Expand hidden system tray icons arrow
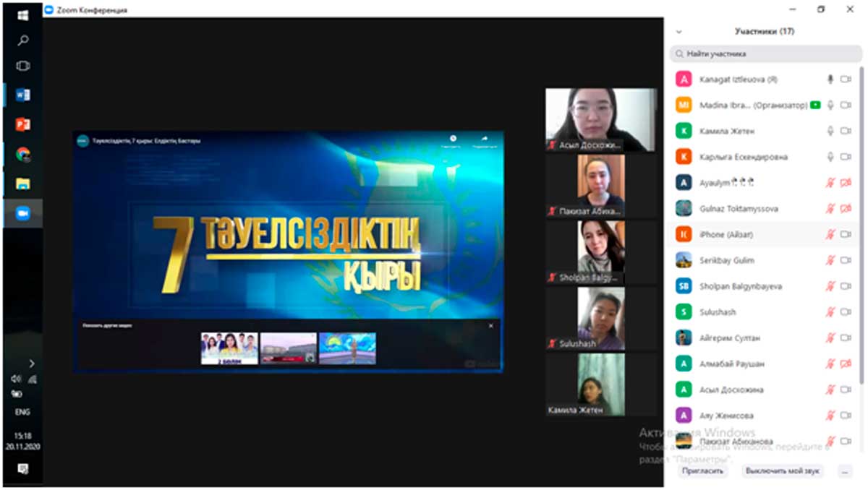Image resolution: width=868 pixels, height=490 pixels. pos(31,364)
